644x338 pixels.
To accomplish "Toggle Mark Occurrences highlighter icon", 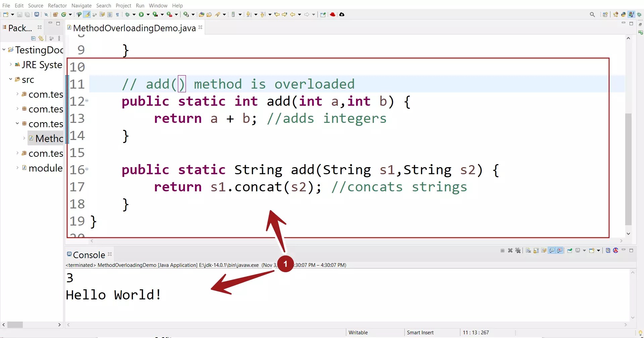I will (87, 14).
